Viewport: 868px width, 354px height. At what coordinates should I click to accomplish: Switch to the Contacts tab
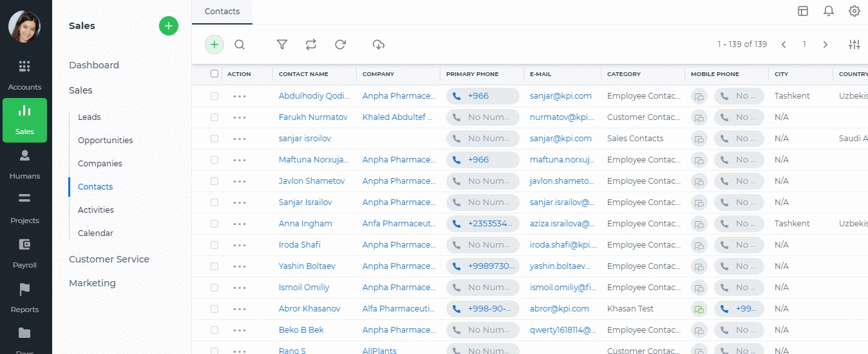point(222,12)
